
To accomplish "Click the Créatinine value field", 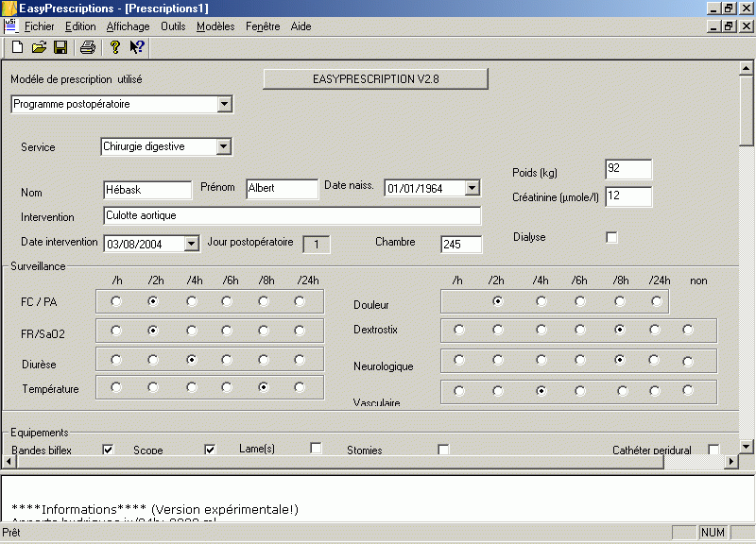I will click(x=628, y=196).
